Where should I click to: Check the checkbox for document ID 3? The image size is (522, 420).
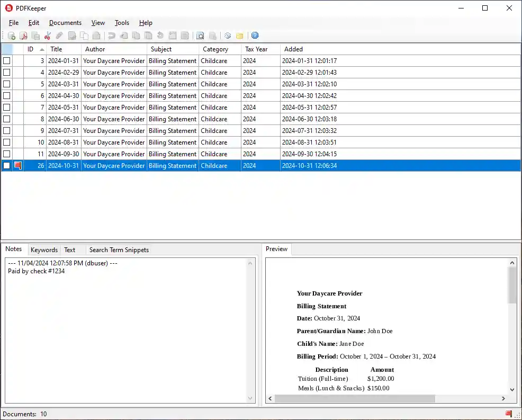pyautogui.click(x=6, y=60)
